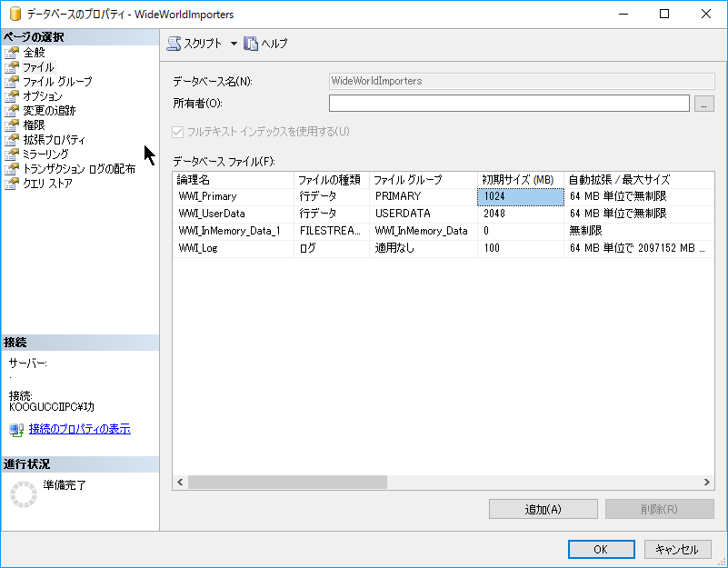Select the ファイル グループ page
728x568 pixels.
(x=57, y=82)
